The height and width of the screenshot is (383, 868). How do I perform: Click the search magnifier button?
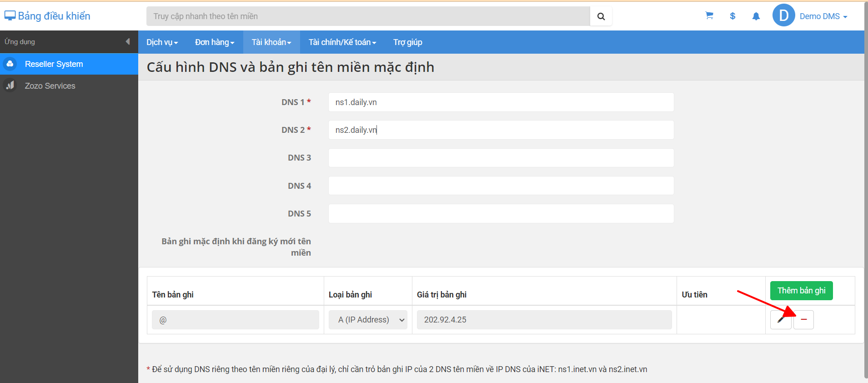(601, 16)
